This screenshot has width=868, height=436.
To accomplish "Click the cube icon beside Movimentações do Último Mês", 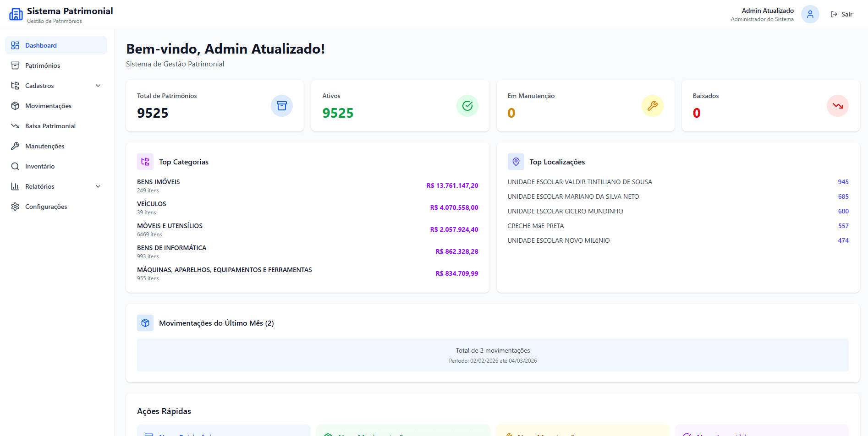I will click(x=145, y=323).
